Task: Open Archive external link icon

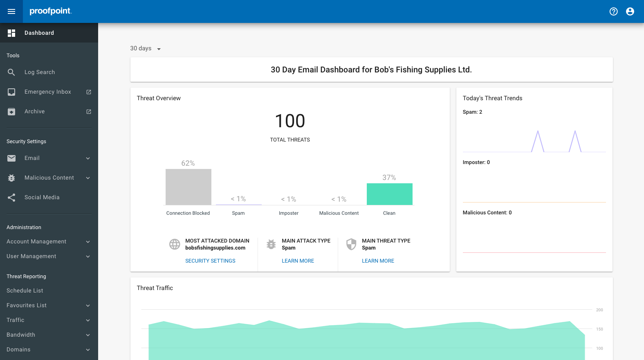Action: pos(89,112)
